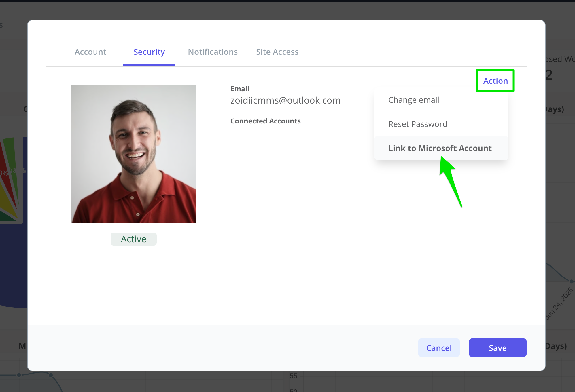Viewport: 575px width, 392px height.
Task: Save the user settings
Action: click(x=498, y=348)
